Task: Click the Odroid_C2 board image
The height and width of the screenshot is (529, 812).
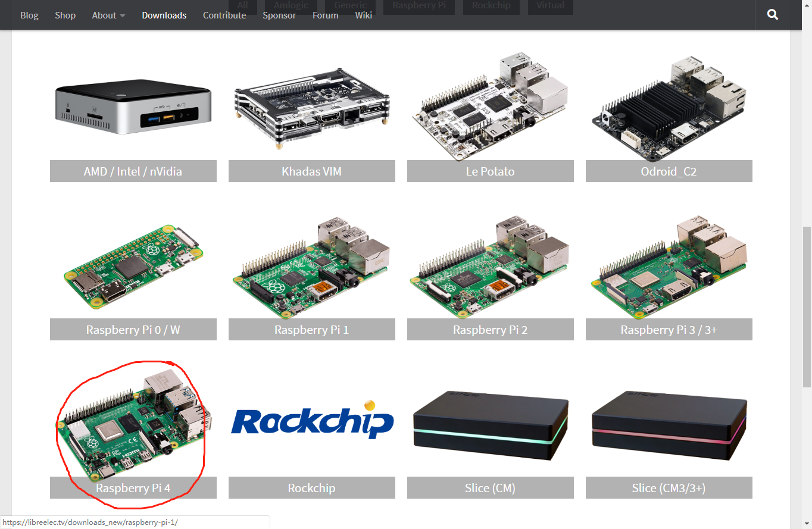Action: [669, 107]
